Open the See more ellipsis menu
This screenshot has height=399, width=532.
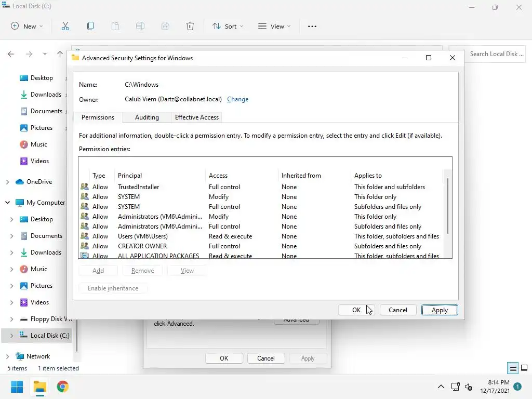pyautogui.click(x=312, y=26)
